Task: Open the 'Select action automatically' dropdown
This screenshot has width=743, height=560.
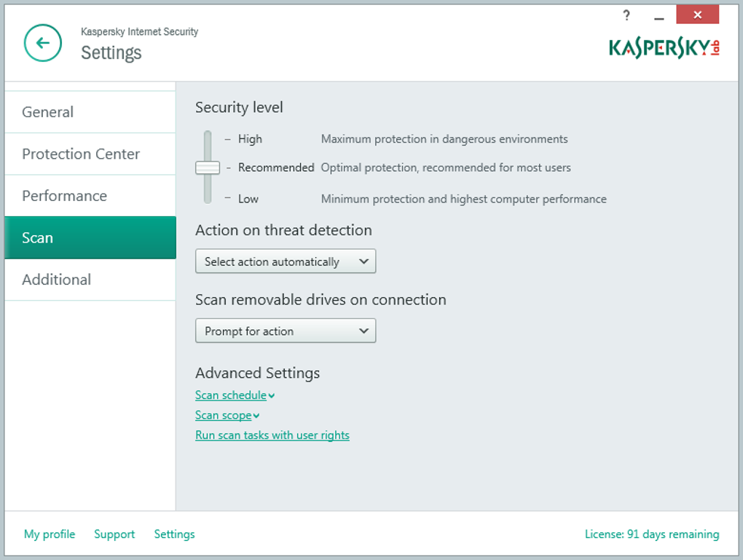Action: [x=286, y=261]
